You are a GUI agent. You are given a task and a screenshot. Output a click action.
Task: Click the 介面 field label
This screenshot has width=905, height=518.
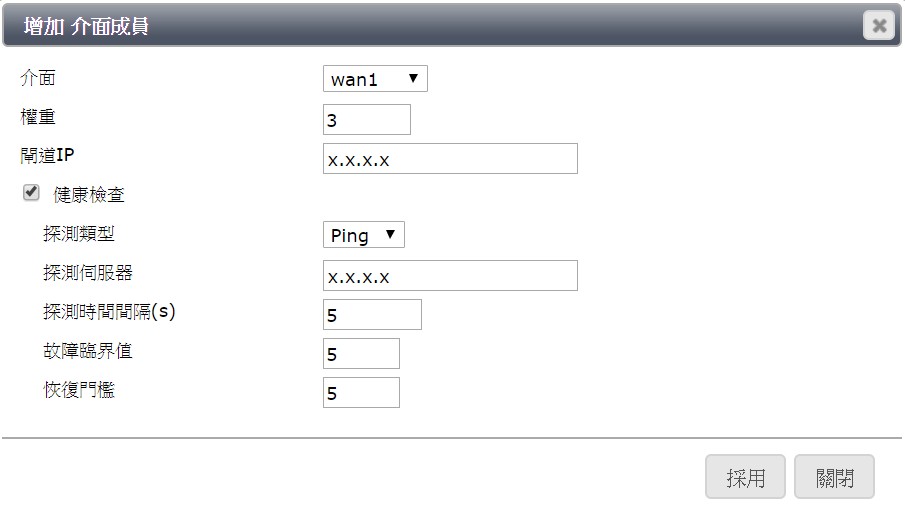pyautogui.click(x=38, y=78)
